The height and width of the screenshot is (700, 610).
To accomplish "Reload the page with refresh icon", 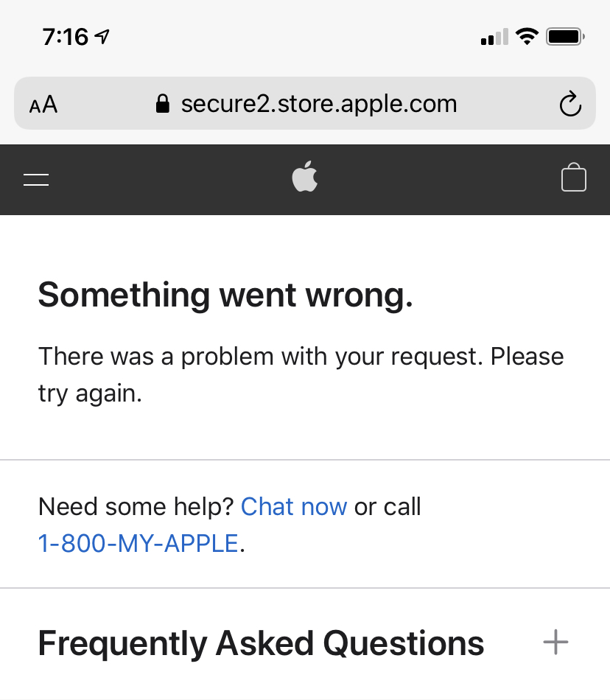I will point(570,104).
